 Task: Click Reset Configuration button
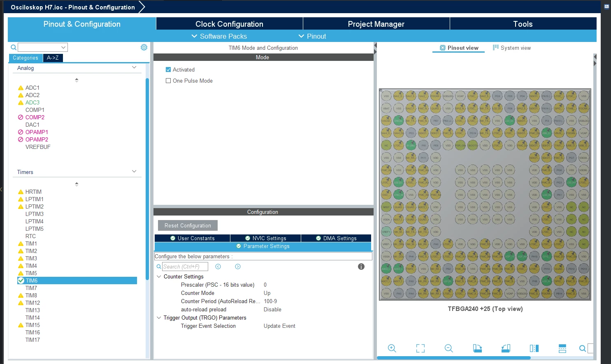pos(188,225)
